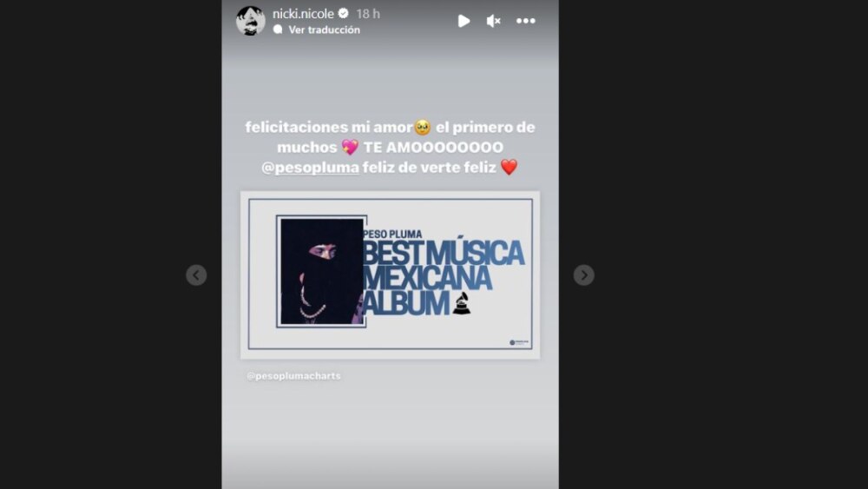The image size is (868, 489).
Task: Open the three-dots more options menu
Action: point(525,21)
